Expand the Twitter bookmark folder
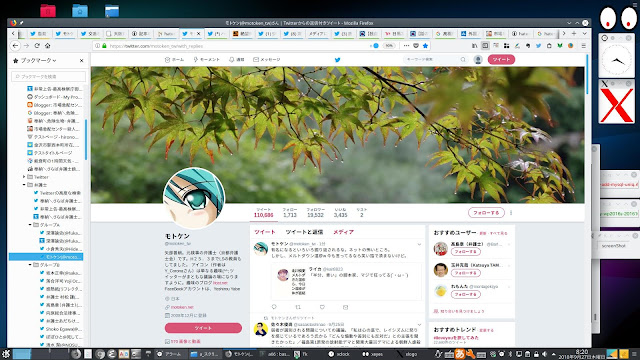This screenshot has width=640, height=360. pyautogui.click(x=24, y=177)
